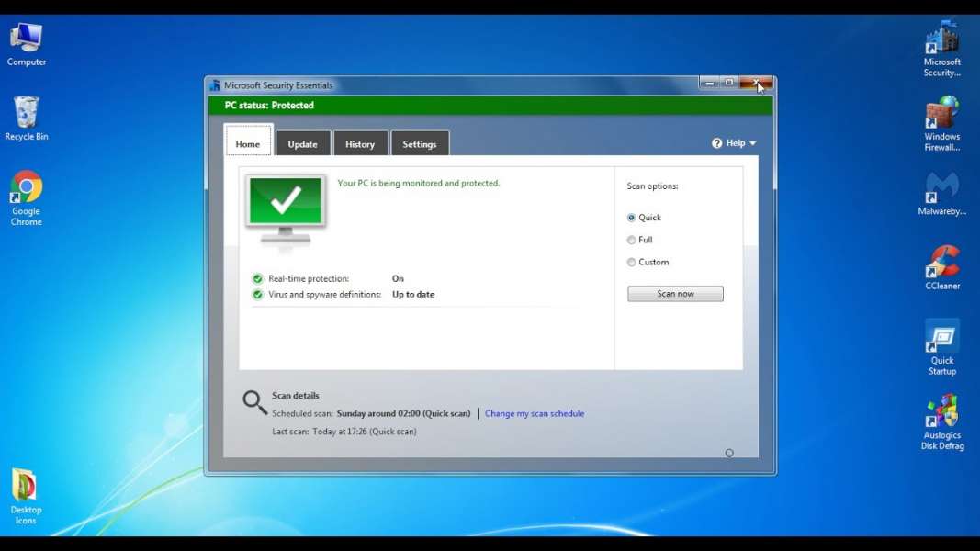Select the Auslogics Disk Defrag shortcut
980x551 pixels.
tap(941, 422)
